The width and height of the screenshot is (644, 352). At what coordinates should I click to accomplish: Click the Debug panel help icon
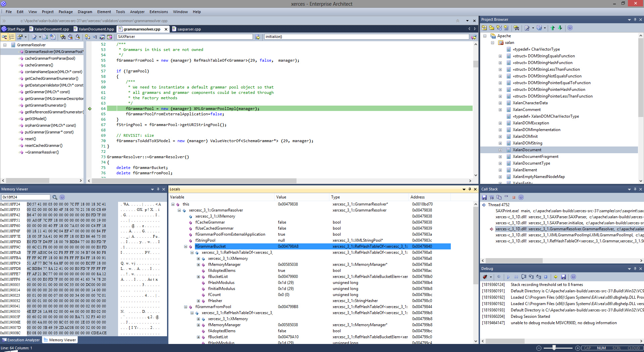(573, 277)
